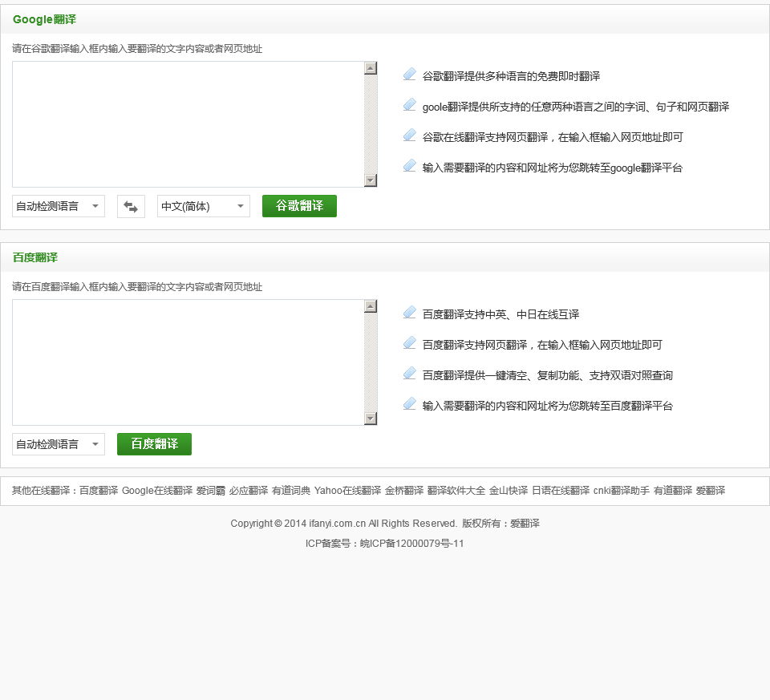The height and width of the screenshot is (700, 770).
Task: Click pencil icon beside 谷歌翻译提供多种语言的免费即时翻译
Action: click(x=410, y=74)
